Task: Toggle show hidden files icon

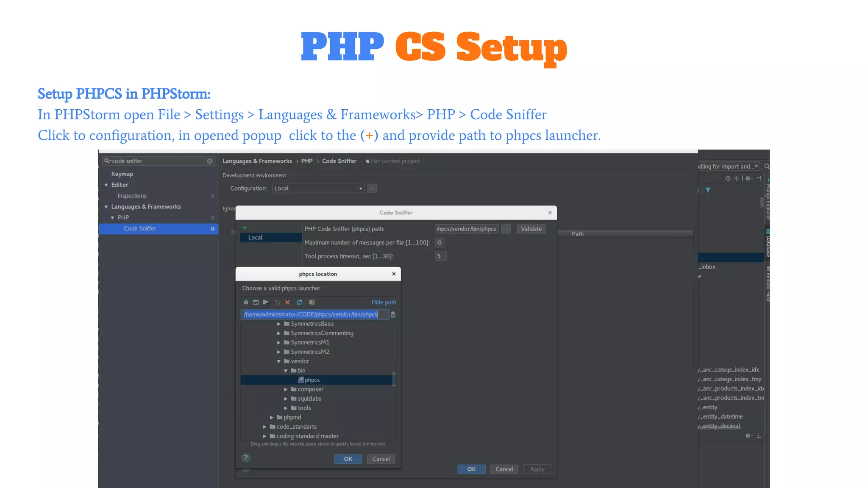Action: click(x=312, y=302)
